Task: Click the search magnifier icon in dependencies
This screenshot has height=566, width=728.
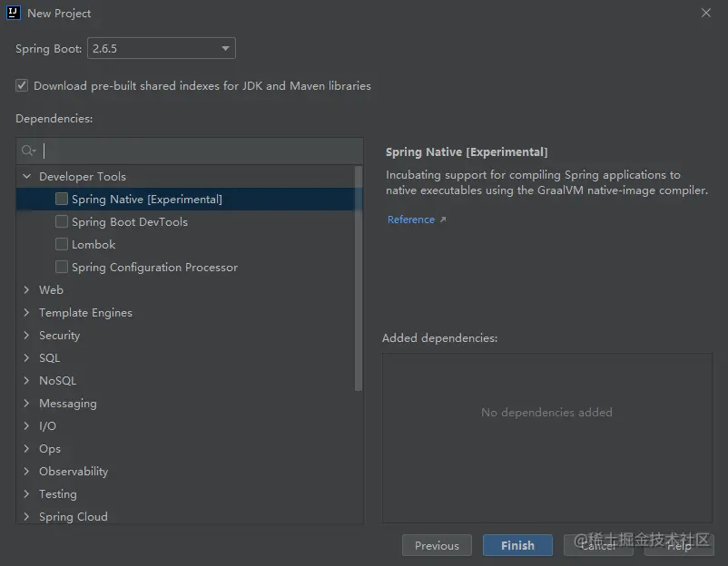Action: coord(28,151)
